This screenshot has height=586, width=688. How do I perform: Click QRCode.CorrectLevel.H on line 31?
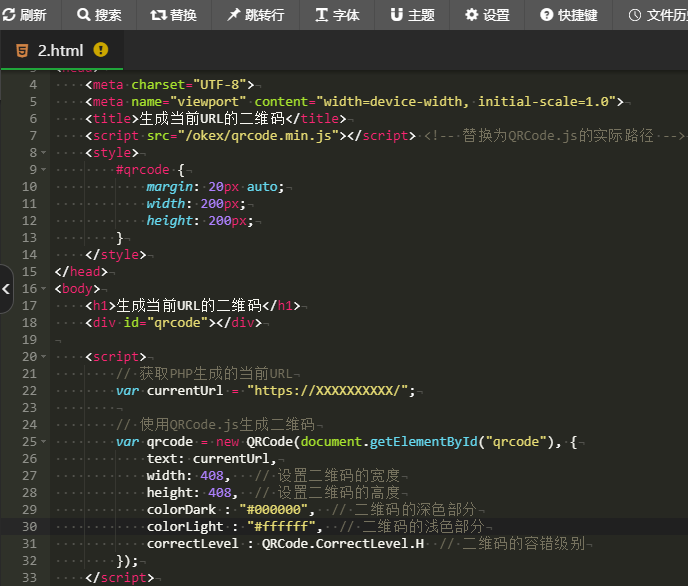[343, 543]
